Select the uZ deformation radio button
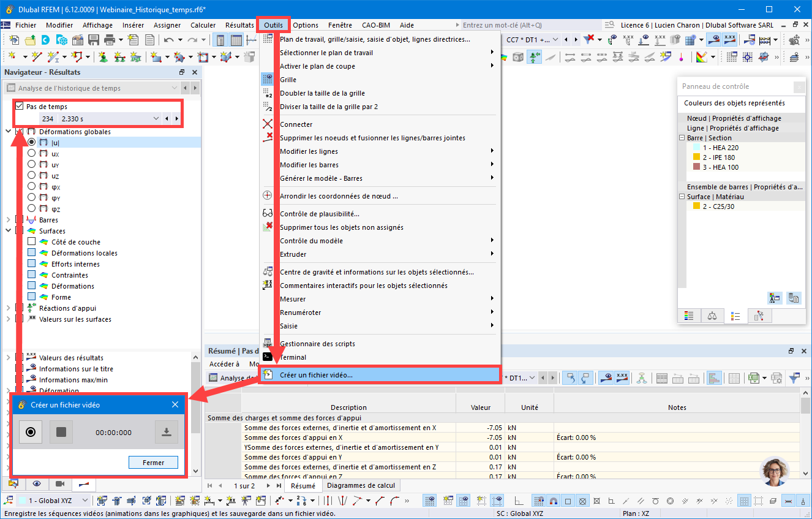Viewport: 812px width, 519px height. point(32,176)
